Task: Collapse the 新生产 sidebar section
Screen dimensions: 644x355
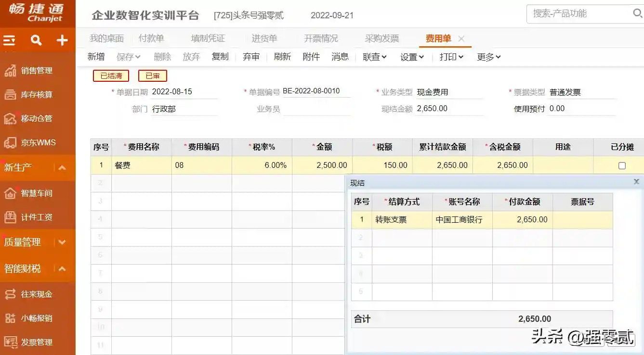Action: click(x=62, y=168)
